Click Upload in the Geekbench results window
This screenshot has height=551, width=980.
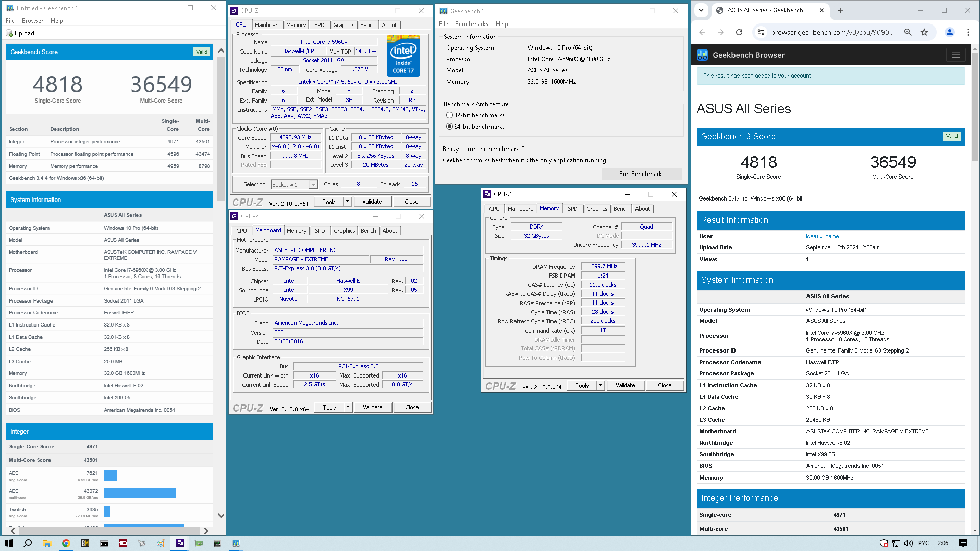click(20, 33)
